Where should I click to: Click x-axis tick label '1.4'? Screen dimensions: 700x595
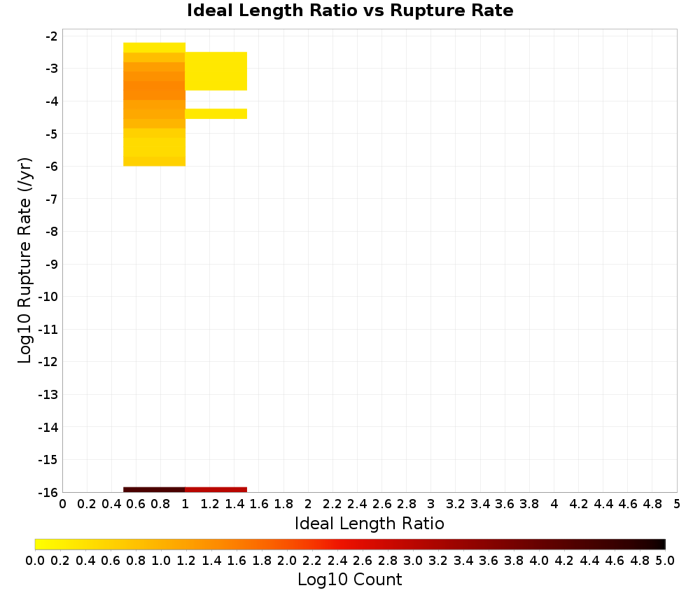point(234,504)
